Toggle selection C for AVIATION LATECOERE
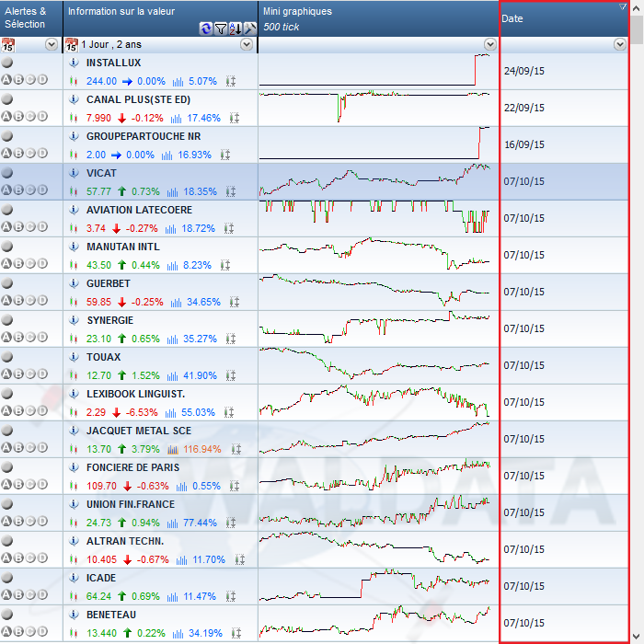 pos(30,226)
